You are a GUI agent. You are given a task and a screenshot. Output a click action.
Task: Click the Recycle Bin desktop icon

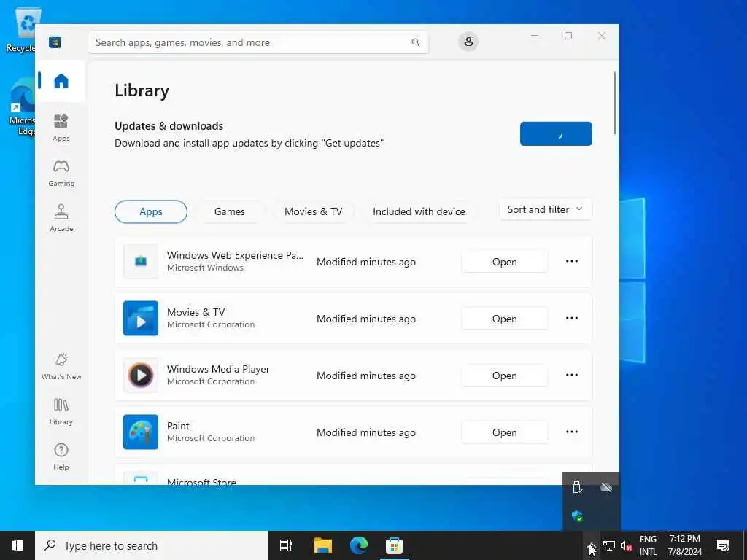point(20,29)
